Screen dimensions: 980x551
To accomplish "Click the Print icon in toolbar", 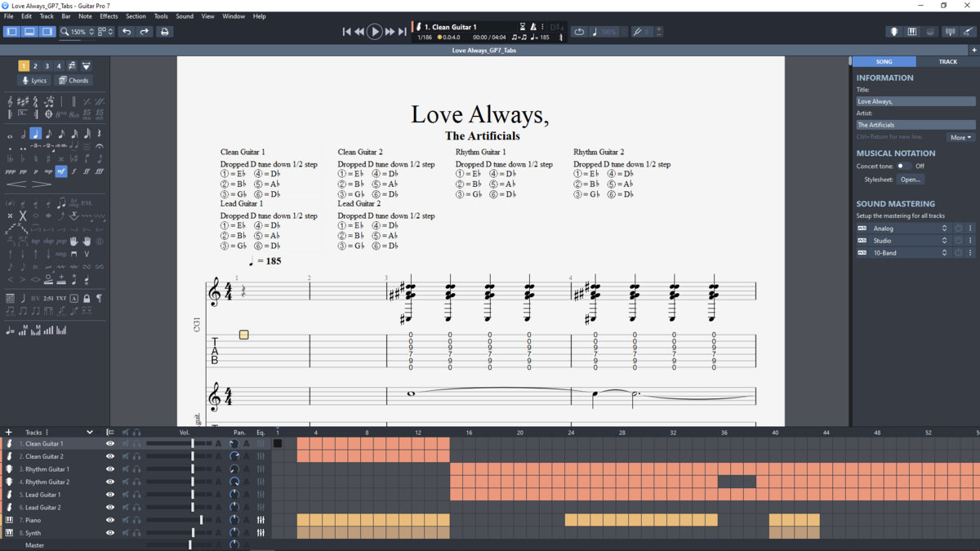I will [x=164, y=32].
